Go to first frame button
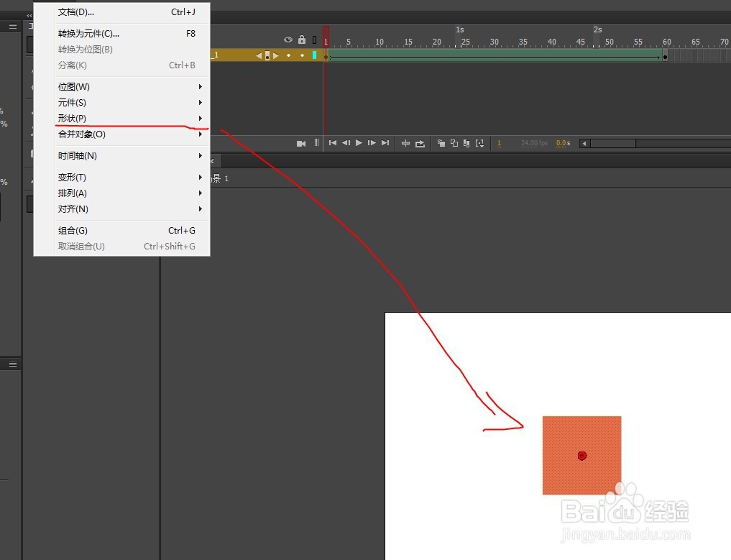The height and width of the screenshot is (560, 731). click(332, 143)
